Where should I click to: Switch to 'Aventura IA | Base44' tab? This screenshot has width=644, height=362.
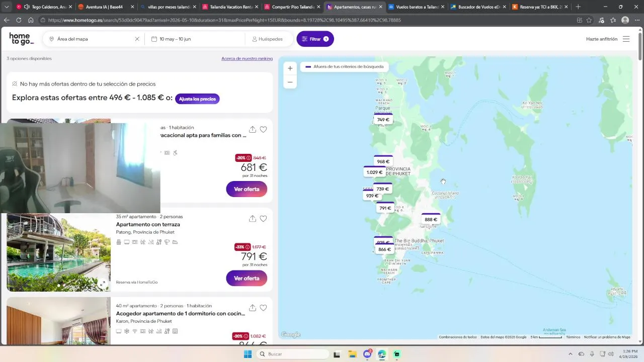(105, 7)
